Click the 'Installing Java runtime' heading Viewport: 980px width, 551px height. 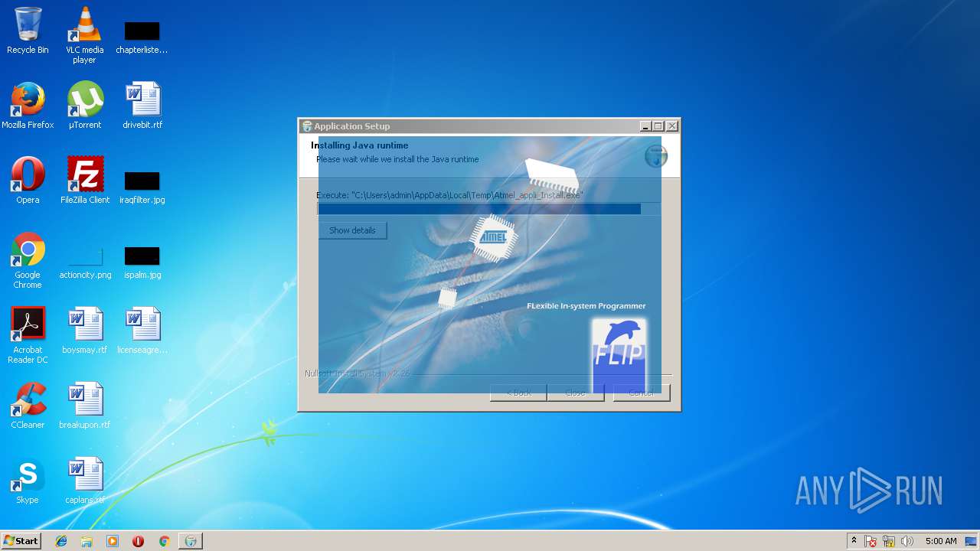(360, 145)
